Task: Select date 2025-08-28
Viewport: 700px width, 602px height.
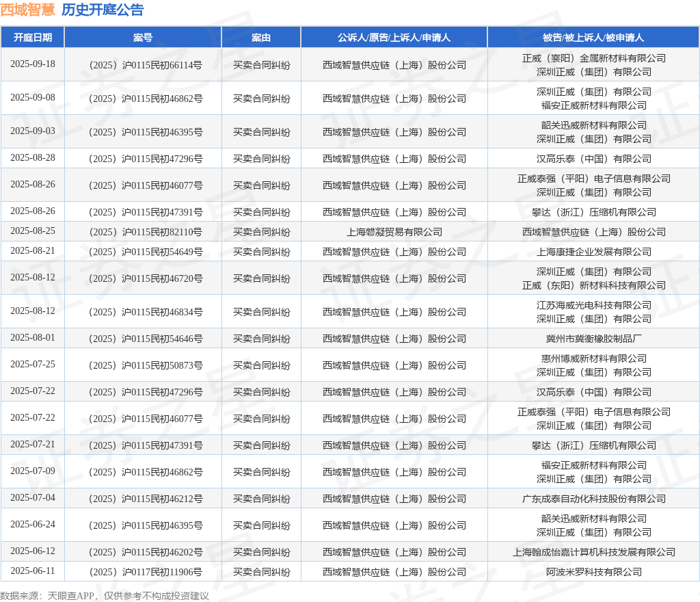Action: click(33, 157)
